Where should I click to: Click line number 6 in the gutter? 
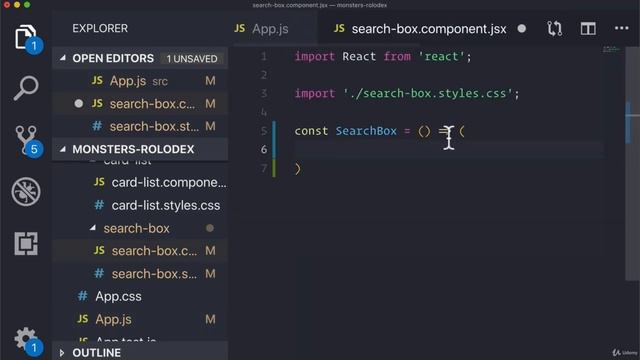click(x=264, y=149)
